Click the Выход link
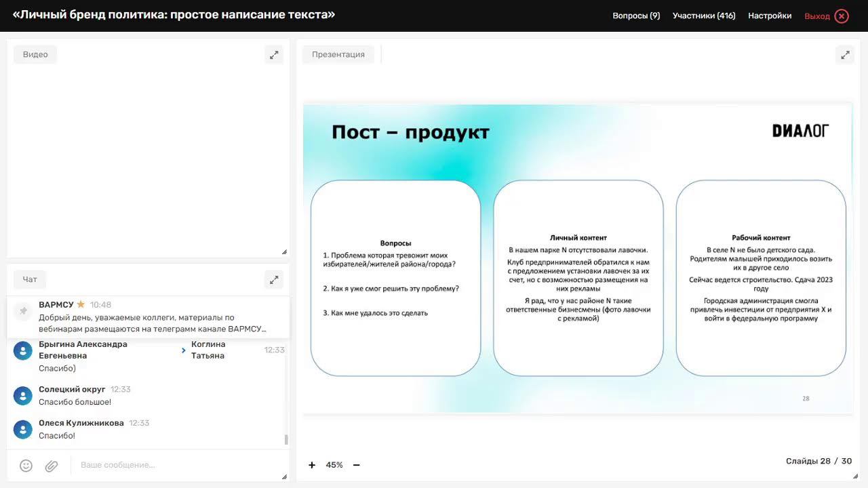Screen dimensions: 868x488 click(x=817, y=16)
